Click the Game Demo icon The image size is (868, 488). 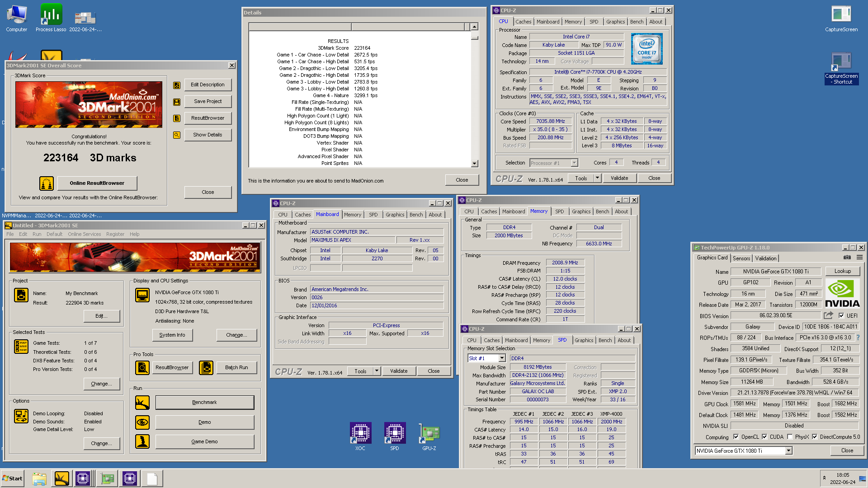pos(142,441)
